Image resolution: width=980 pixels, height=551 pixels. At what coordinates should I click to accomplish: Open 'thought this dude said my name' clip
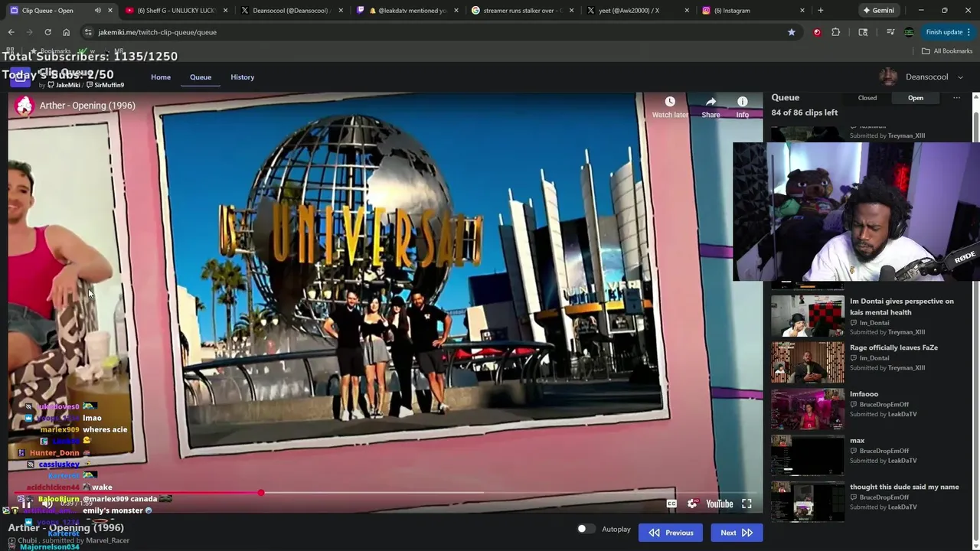[x=904, y=487]
